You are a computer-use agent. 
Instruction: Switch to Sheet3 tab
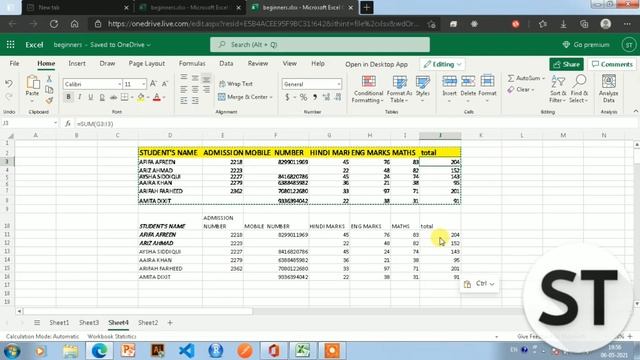click(x=89, y=322)
